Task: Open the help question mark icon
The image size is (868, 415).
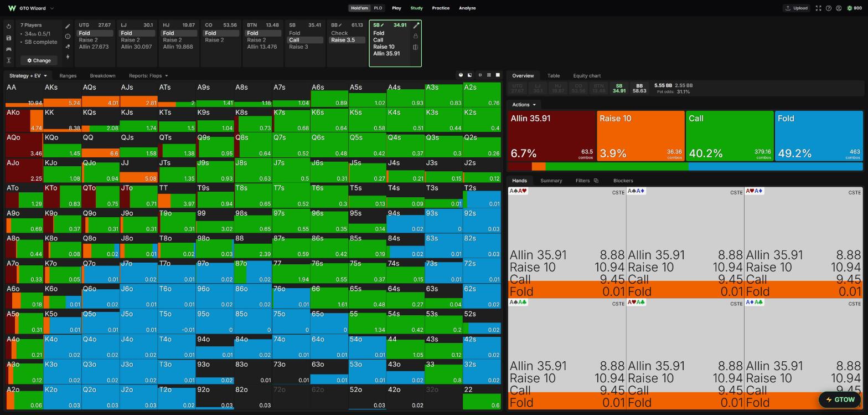Action: [x=829, y=8]
